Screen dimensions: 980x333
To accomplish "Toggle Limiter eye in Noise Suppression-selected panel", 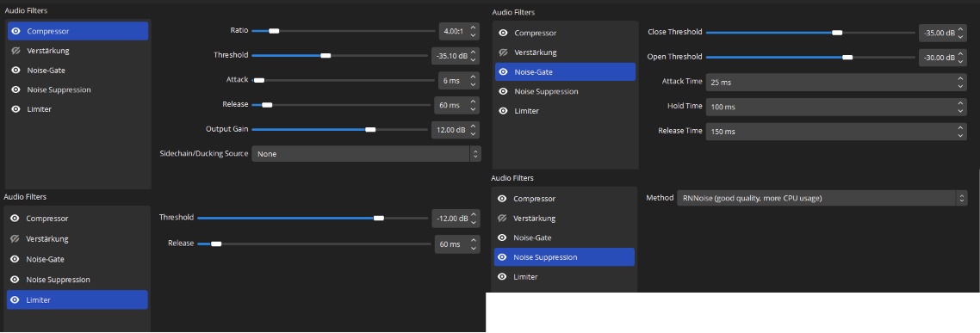I will click(501, 277).
